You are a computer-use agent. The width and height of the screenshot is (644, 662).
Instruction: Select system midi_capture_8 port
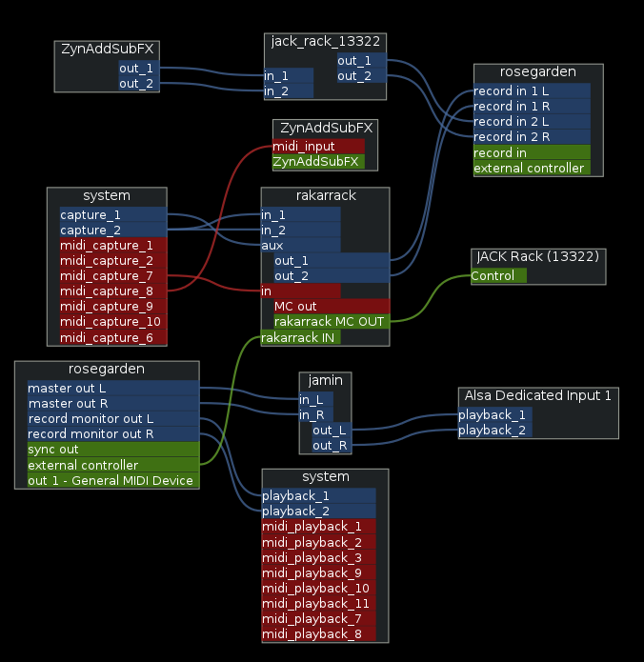[x=113, y=291]
